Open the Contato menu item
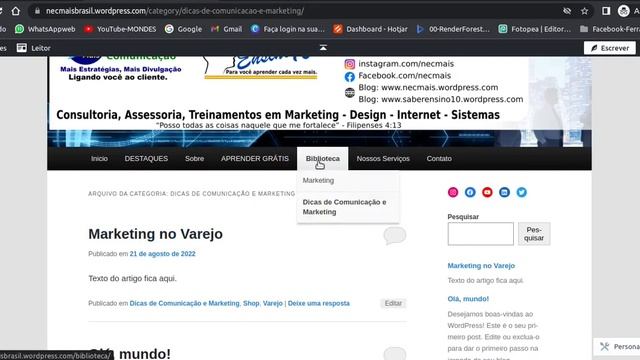This screenshot has height=360, width=640. pyautogui.click(x=439, y=158)
